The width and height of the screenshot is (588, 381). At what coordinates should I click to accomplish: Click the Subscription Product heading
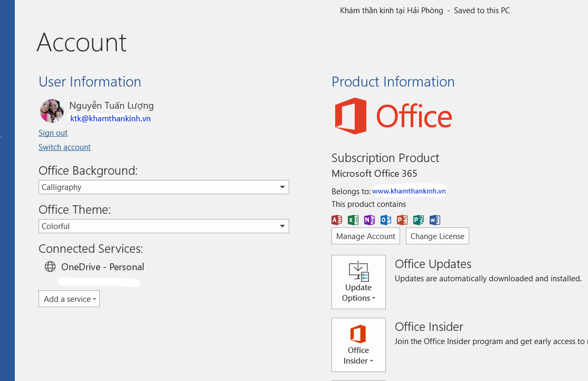coord(385,158)
